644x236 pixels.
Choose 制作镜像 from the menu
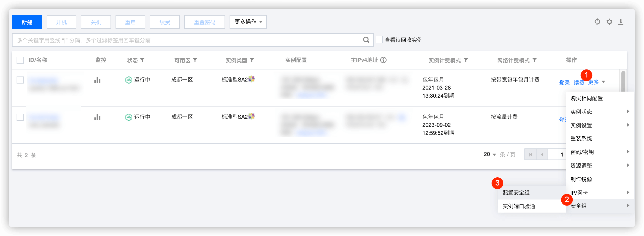click(600, 179)
